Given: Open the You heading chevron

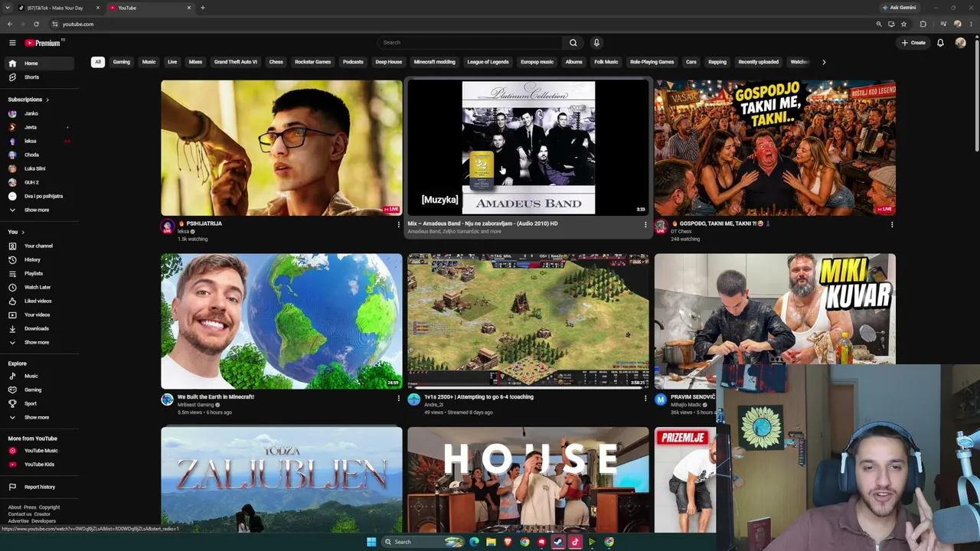Looking at the screenshot, I should (23, 232).
